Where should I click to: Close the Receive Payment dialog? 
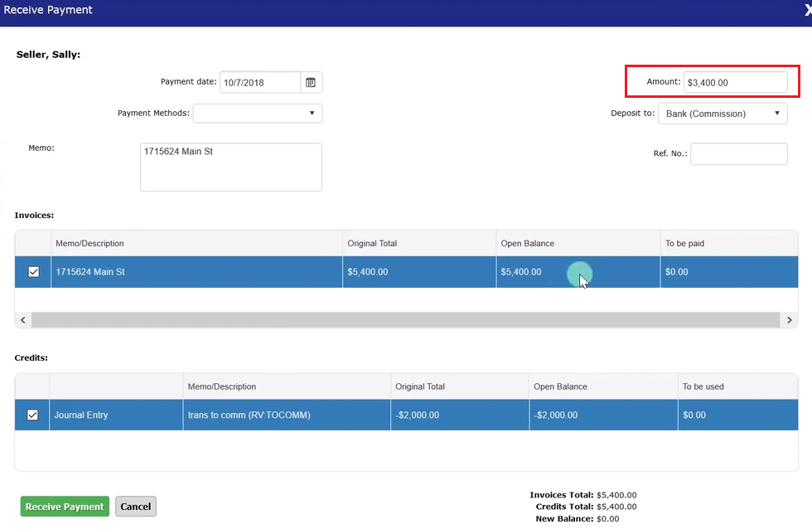tap(808, 11)
